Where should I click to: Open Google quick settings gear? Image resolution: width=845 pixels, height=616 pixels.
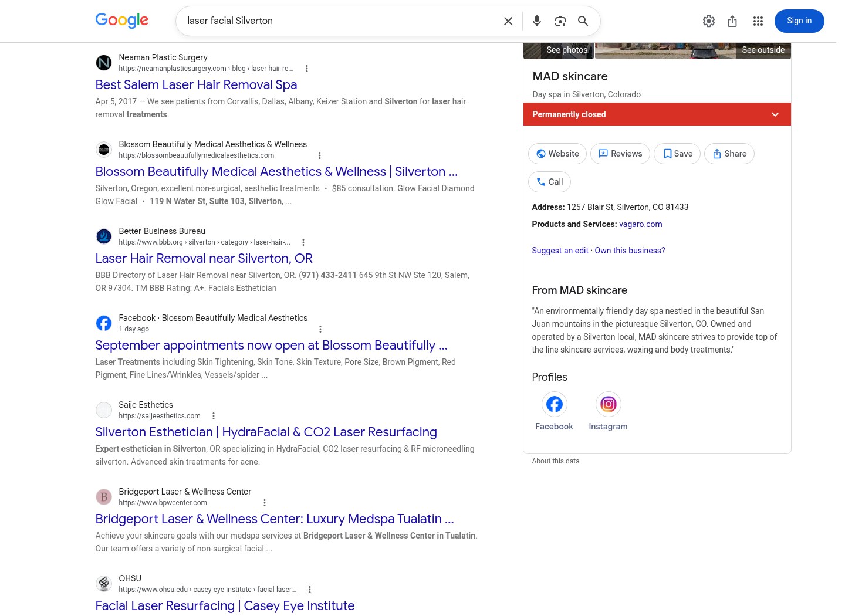[709, 21]
